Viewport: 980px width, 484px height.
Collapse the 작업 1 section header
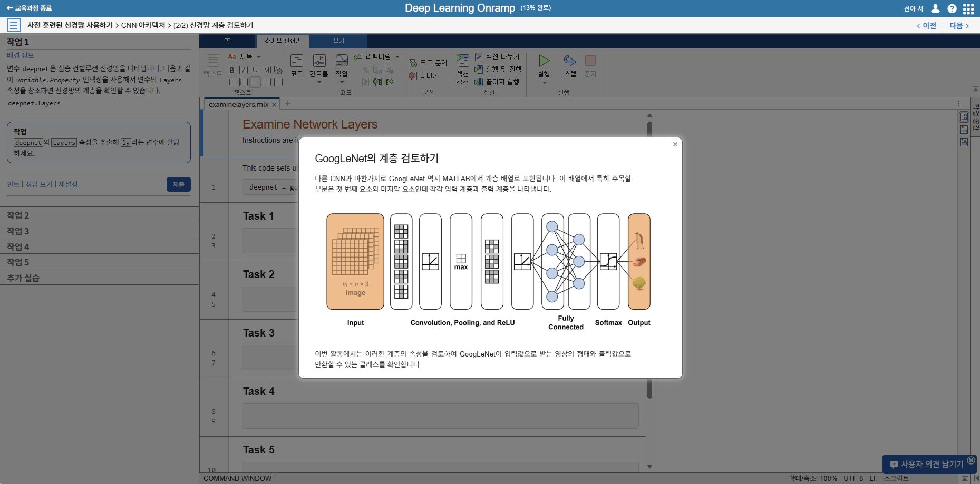(99, 42)
